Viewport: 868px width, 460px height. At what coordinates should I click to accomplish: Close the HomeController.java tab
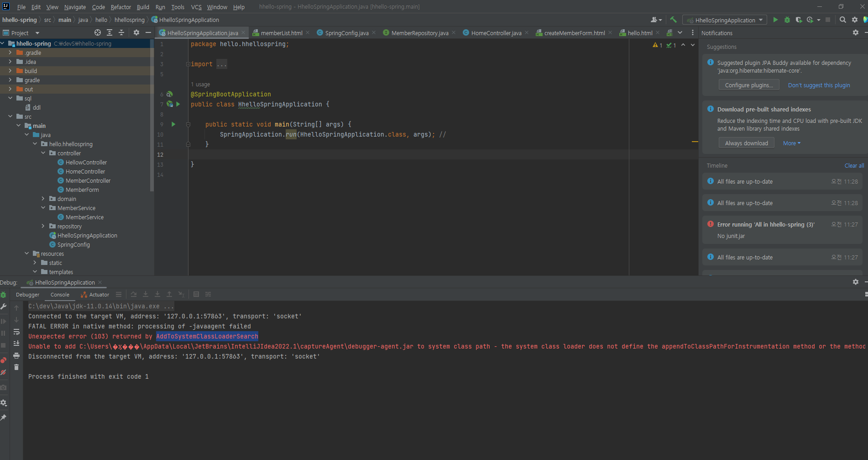[527, 32]
